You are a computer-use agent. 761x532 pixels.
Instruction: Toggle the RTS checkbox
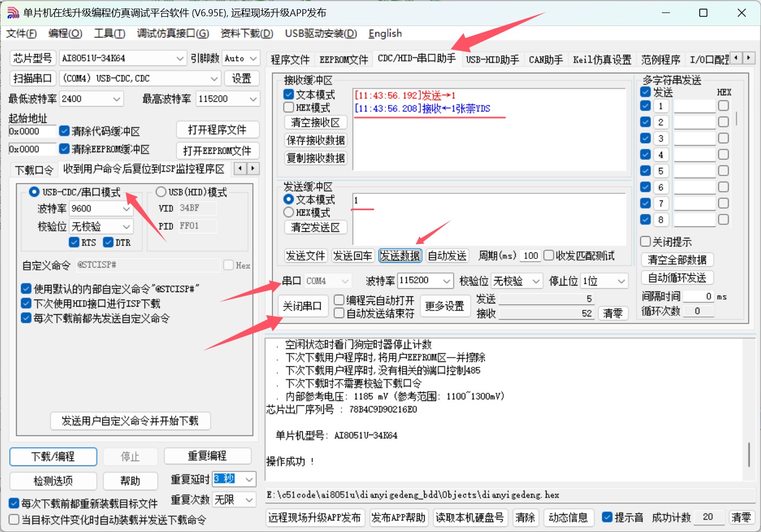(74, 242)
